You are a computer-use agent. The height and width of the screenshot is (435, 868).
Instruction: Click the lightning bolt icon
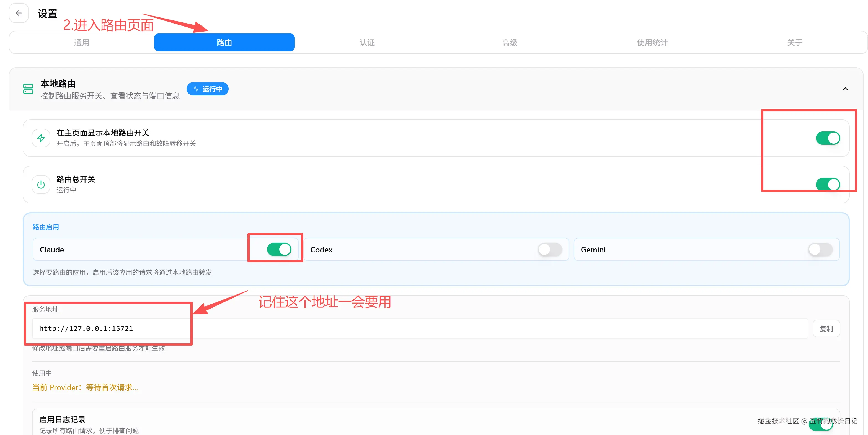point(41,138)
